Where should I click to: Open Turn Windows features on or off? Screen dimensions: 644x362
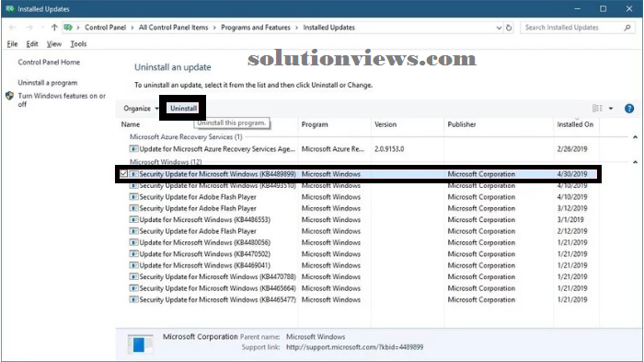(x=62, y=100)
